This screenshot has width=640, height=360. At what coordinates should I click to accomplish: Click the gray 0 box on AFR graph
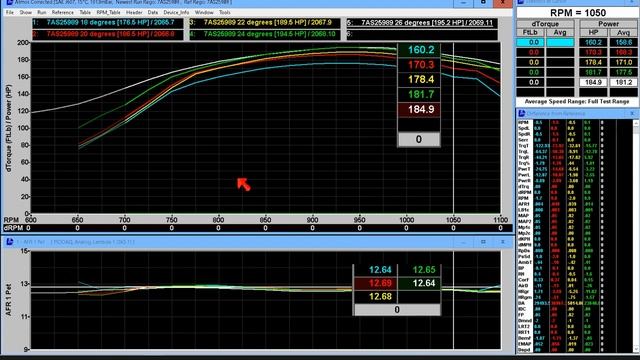click(x=397, y=310)
